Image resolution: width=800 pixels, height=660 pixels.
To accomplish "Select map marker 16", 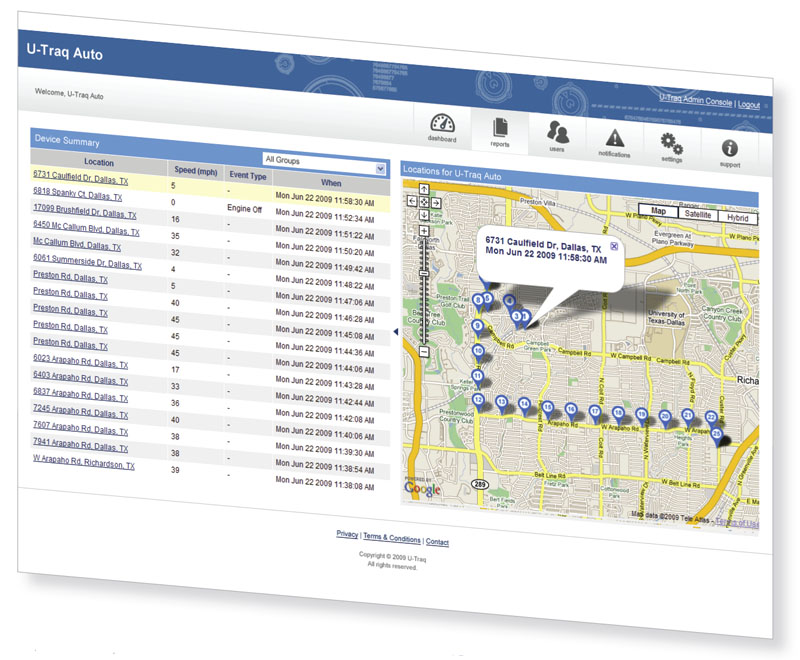I will (x=571, y=411).
